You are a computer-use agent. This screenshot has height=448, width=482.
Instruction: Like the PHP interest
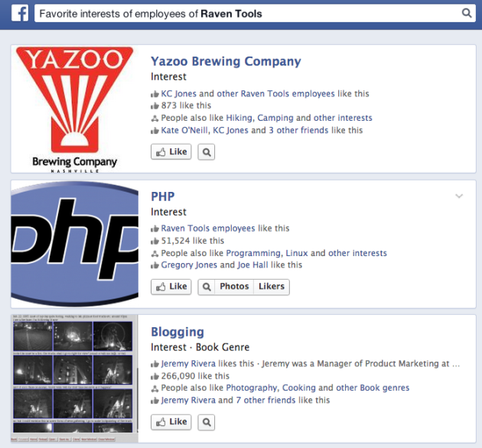[x=171, y=287]
